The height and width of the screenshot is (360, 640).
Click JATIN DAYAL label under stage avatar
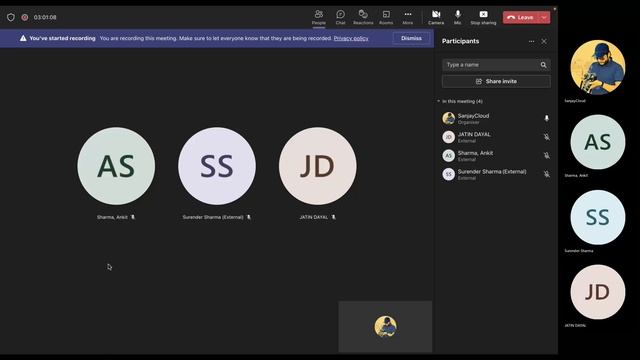pos(313,217)
